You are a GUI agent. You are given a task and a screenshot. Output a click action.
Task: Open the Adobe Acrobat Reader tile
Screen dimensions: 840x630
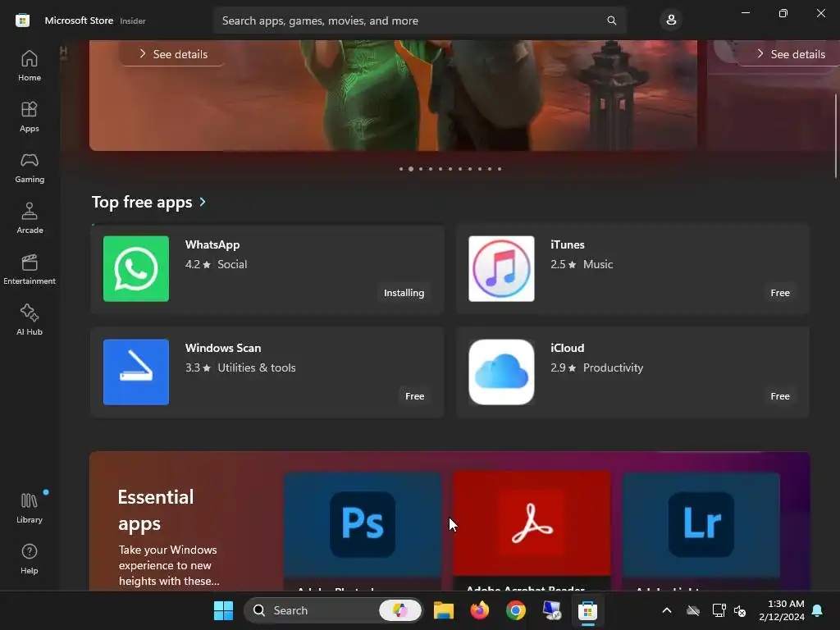click(x=532, y=531)
